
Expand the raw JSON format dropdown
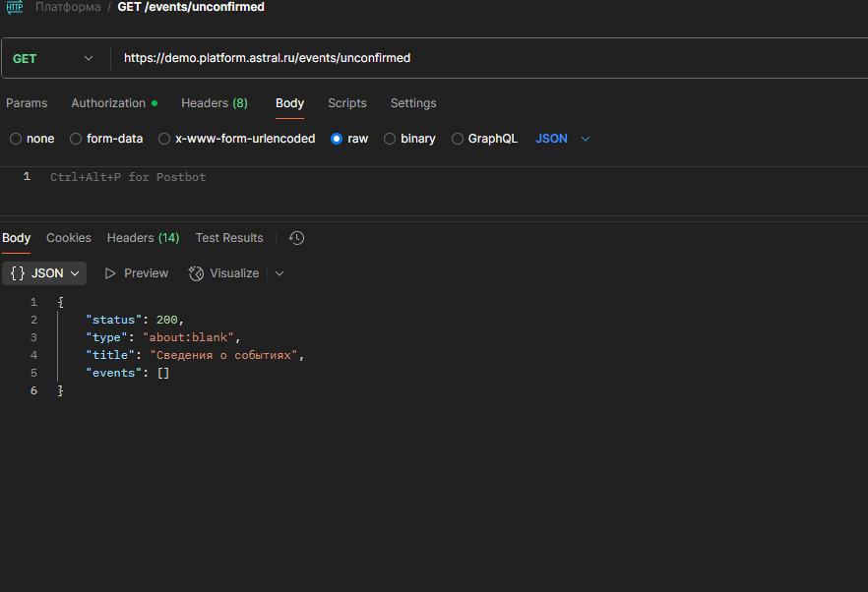[x=563, y=139]
